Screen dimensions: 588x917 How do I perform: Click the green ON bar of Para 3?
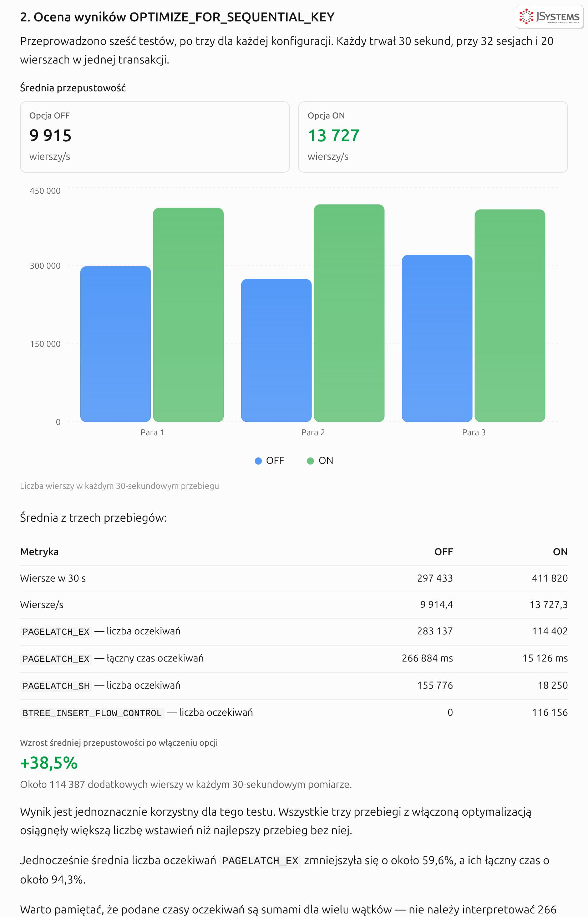click(x=510, y=315)
